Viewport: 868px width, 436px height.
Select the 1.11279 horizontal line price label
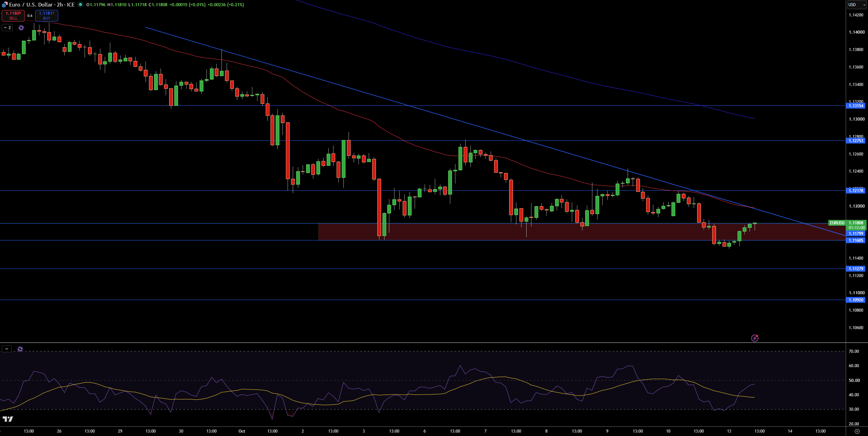coord(856,269)
